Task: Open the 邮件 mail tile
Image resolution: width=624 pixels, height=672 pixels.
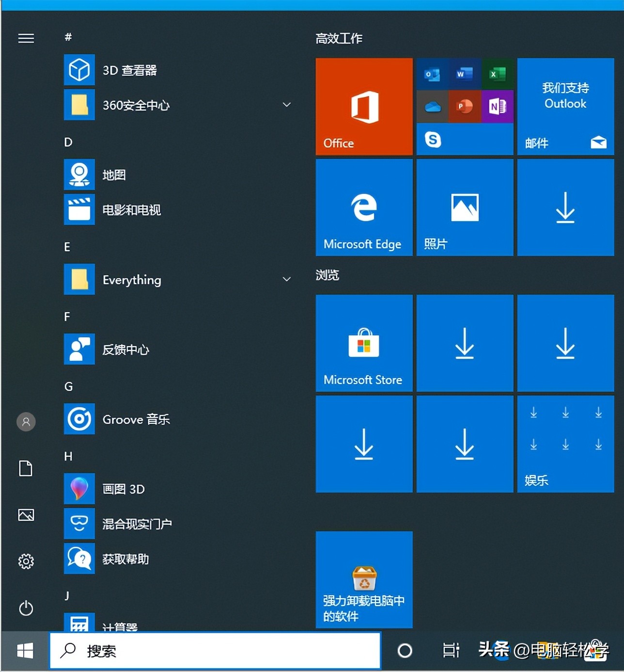Action: (x=566, y=107)
